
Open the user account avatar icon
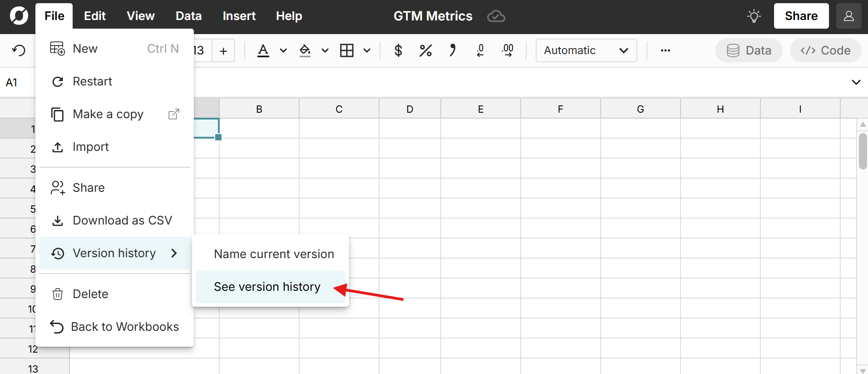click(x=848, y=16)
